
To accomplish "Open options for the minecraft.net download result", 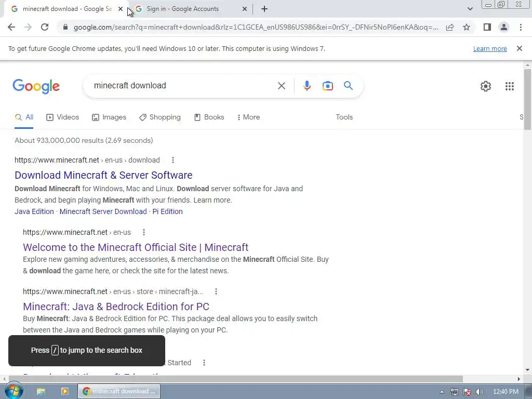I will click(x=172, y=160).
